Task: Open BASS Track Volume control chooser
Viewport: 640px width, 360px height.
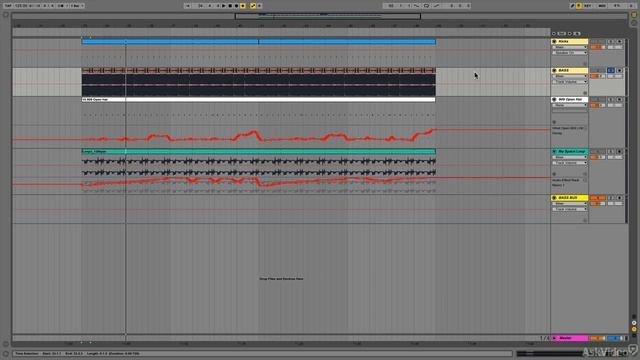Action: 570,82
